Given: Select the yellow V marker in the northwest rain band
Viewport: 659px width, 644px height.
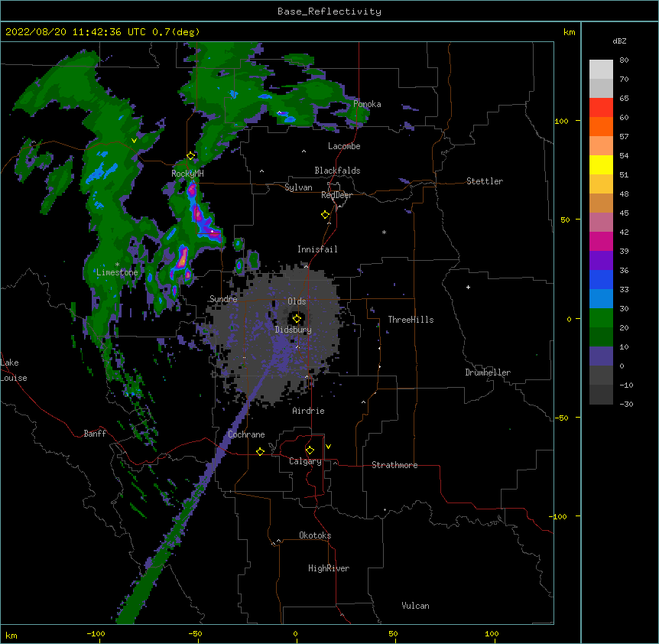Looking at the screenshot, I should coord(134,141).
